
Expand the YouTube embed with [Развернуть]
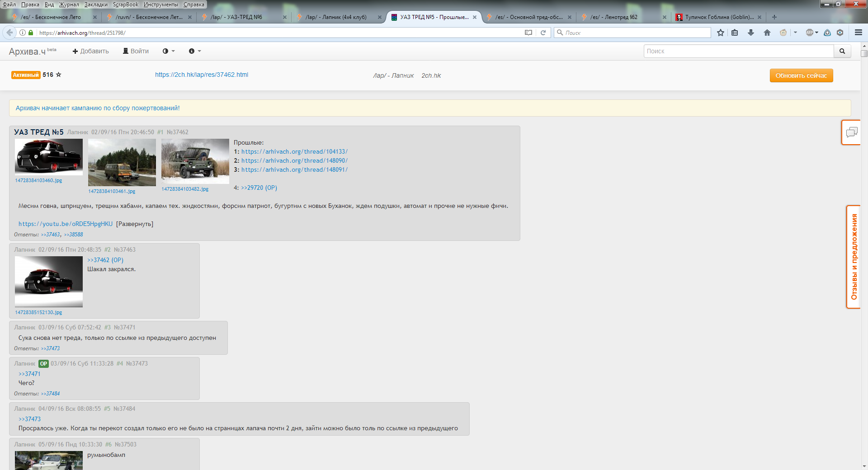[x=135, y=224]
